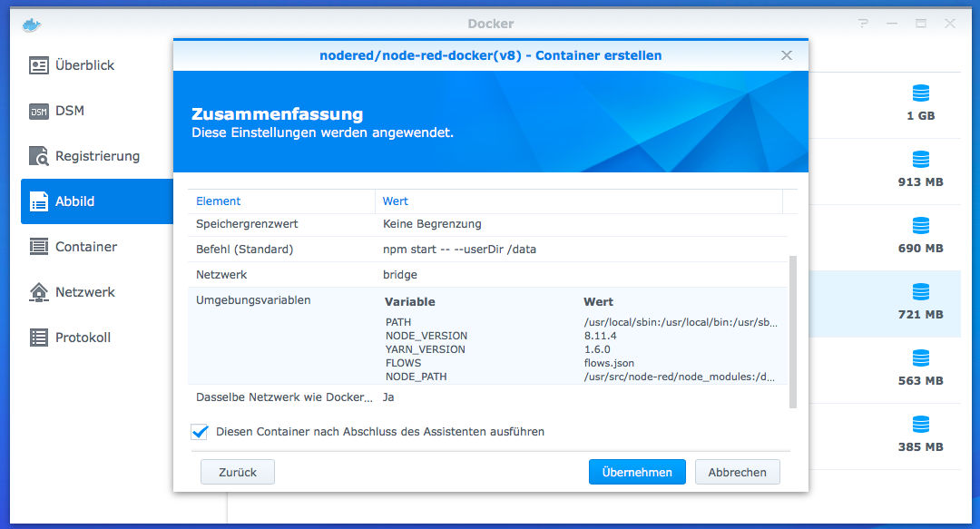
Task: Select the Befehl (Standard) row
Action: click(487, 249)
